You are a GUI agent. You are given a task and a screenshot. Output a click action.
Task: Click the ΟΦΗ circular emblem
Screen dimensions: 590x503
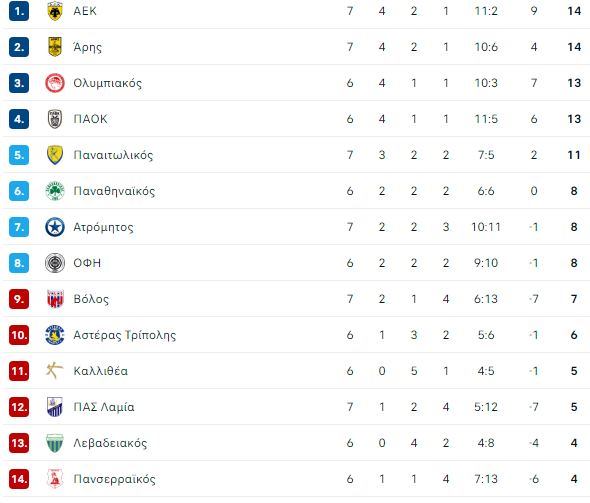click(55, 263)
